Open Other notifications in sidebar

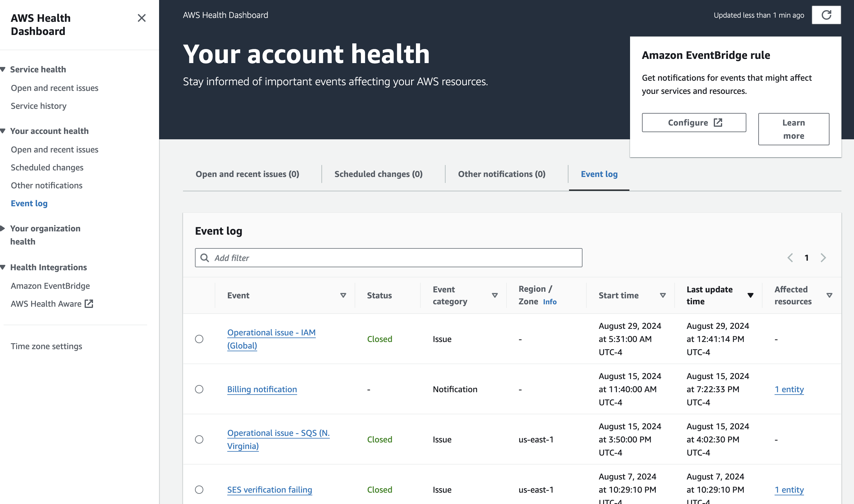(47, 185)
